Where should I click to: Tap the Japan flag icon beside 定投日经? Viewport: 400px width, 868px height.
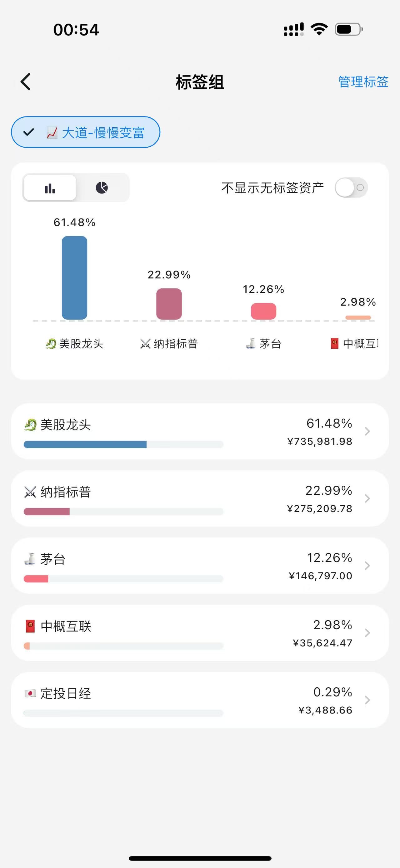click(x=30, y=694)
